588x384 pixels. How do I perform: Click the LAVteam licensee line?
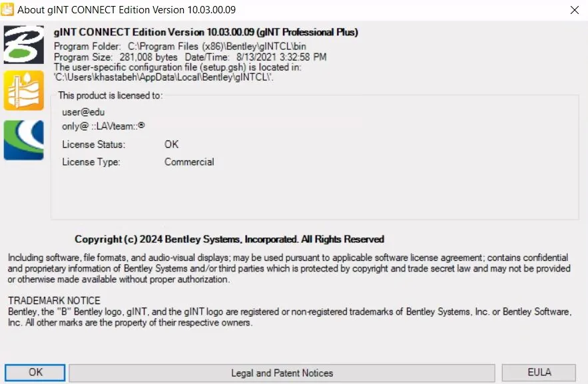(x=103, y=126)
